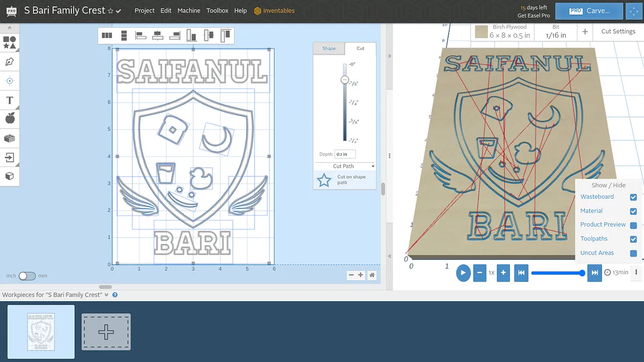
Task: Open Cut Settings
Action: pos(618,32)
